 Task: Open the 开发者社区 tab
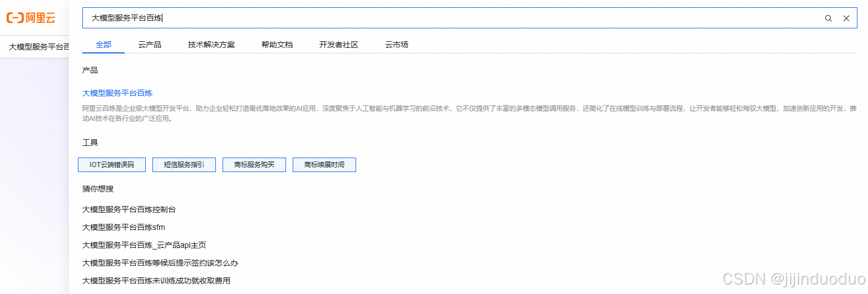click(x=339, y=45)
